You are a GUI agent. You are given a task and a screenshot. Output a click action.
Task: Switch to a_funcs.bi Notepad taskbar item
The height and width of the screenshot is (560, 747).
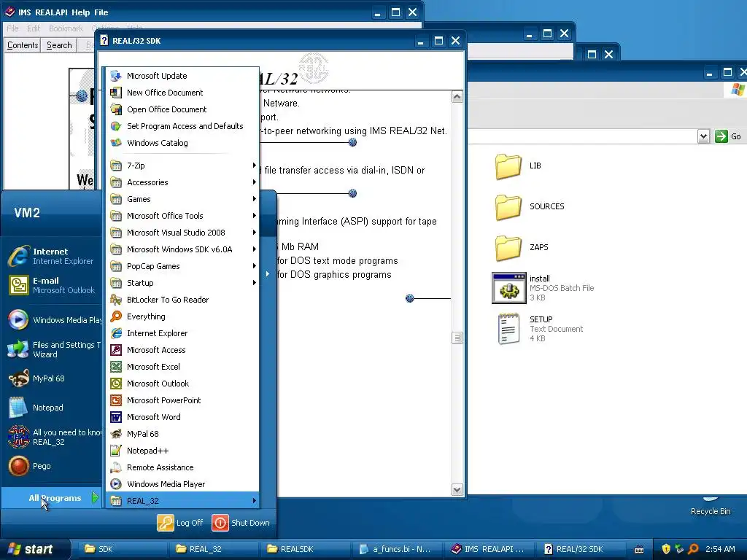click(x=396, y=549)
